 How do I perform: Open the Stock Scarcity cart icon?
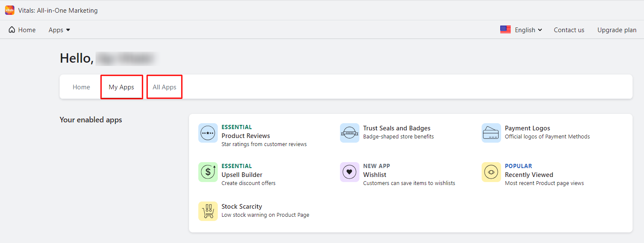pos(208,211)
